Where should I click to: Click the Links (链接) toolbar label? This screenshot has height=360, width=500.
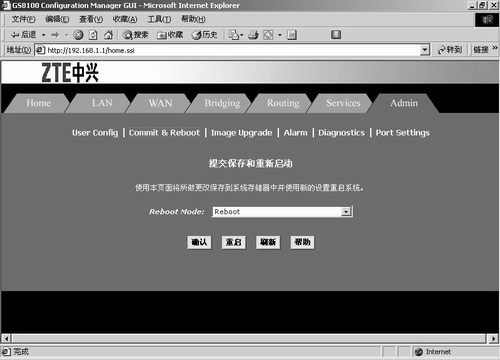click(481, 50)
